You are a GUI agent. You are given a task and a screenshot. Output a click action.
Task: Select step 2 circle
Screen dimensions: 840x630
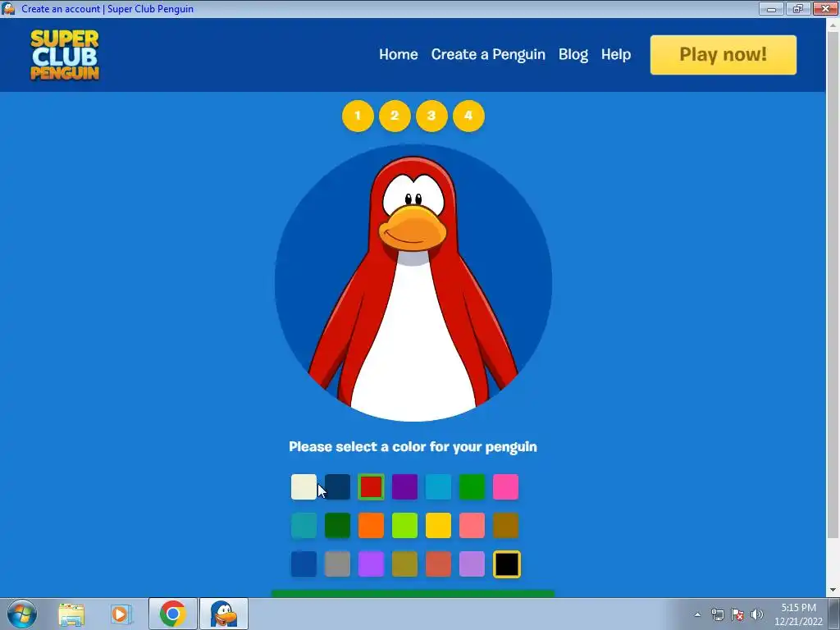[x=395, y=116]
